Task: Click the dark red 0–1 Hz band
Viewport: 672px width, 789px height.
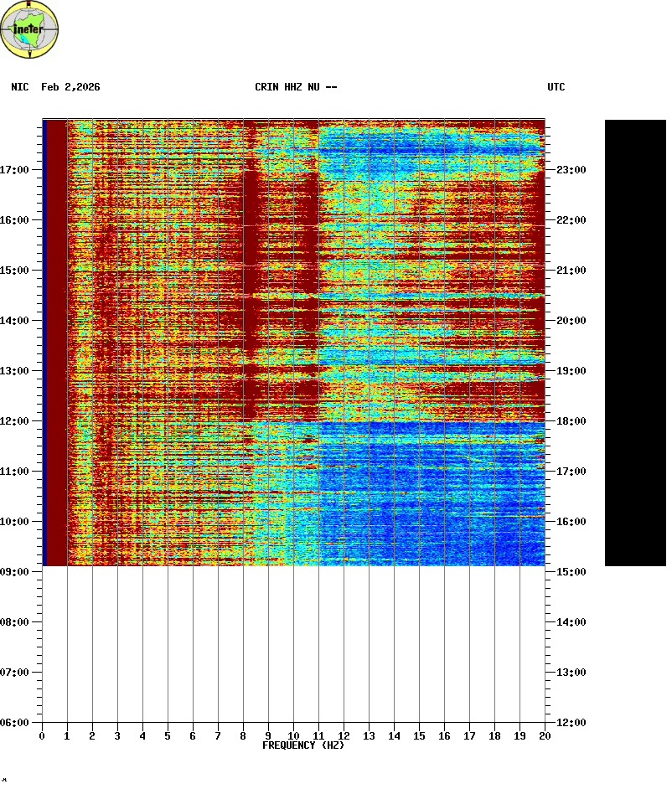Action: pos(55,343)
